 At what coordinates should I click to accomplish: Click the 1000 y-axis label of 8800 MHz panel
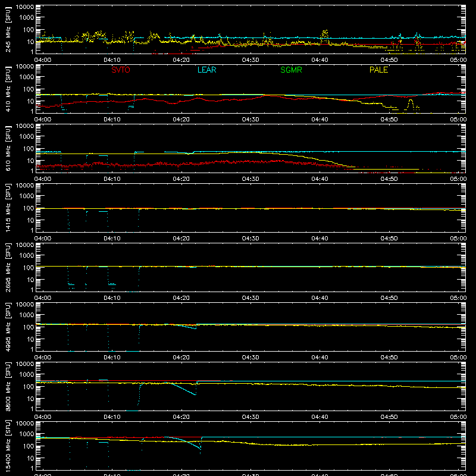coord(27,374)
